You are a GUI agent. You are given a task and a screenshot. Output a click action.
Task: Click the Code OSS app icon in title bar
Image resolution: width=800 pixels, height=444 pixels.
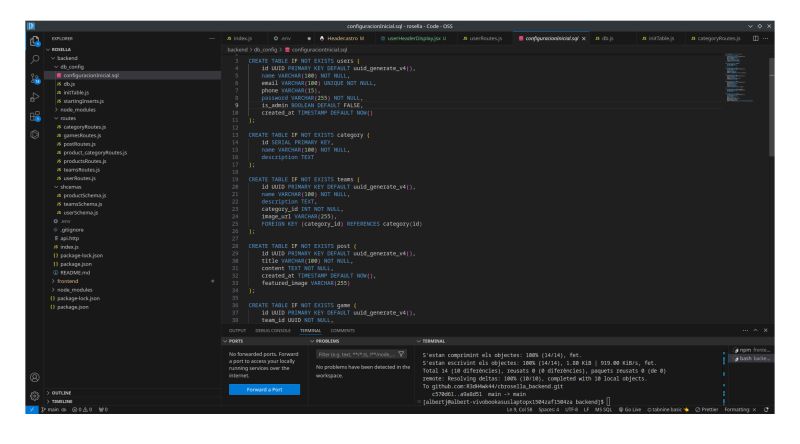click(31, 26)
